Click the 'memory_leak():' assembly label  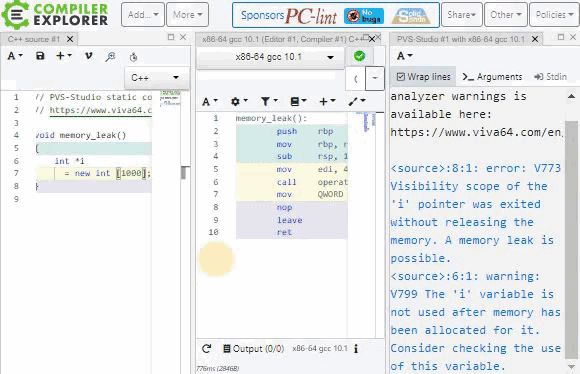[x=272, y=118]
